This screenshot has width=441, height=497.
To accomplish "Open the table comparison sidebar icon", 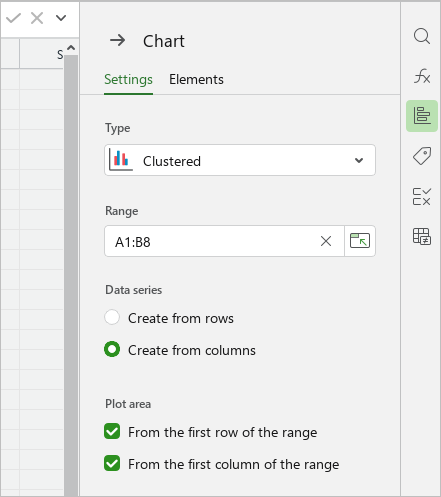I will 422,236.
